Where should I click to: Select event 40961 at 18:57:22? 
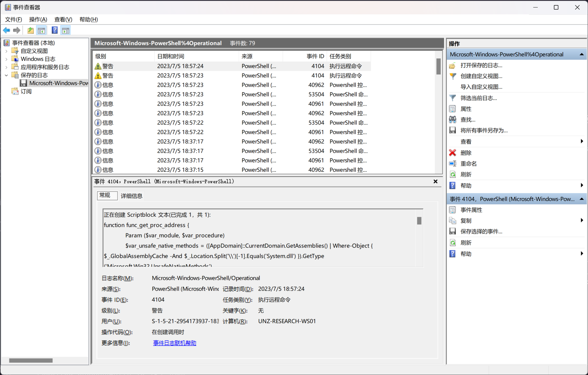(232, 132)
